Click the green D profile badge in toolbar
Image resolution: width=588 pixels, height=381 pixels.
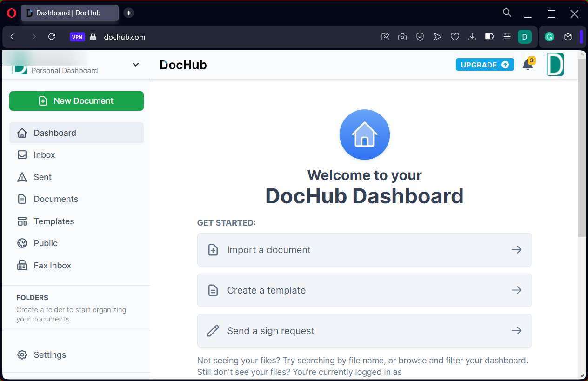pos(525,37)
